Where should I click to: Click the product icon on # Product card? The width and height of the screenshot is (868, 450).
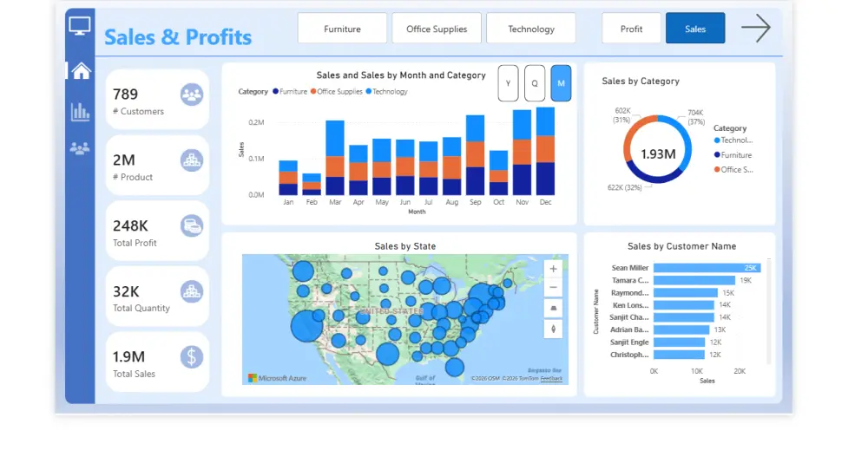click(x=192, y=160)
